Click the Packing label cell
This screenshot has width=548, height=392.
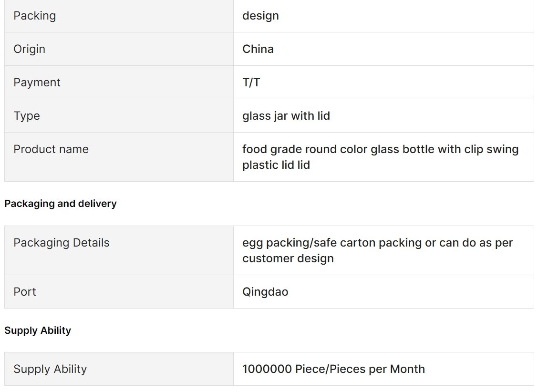tap(119, 16)
